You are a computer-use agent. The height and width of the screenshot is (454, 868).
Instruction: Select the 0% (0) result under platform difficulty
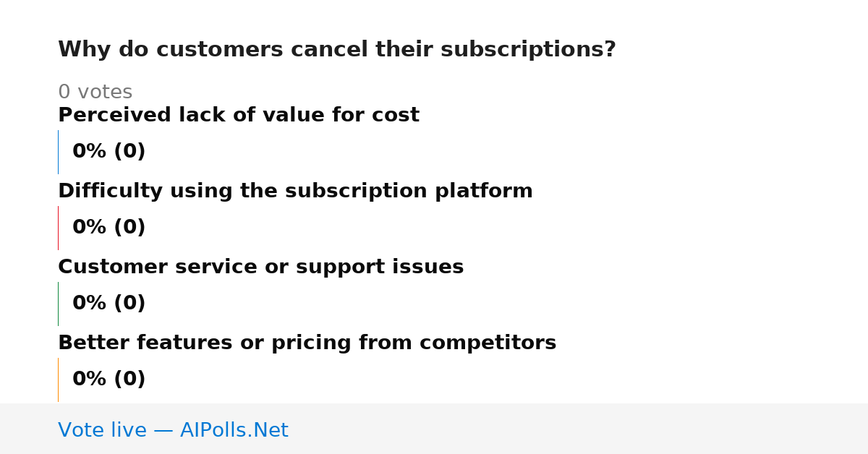[109, 228]
